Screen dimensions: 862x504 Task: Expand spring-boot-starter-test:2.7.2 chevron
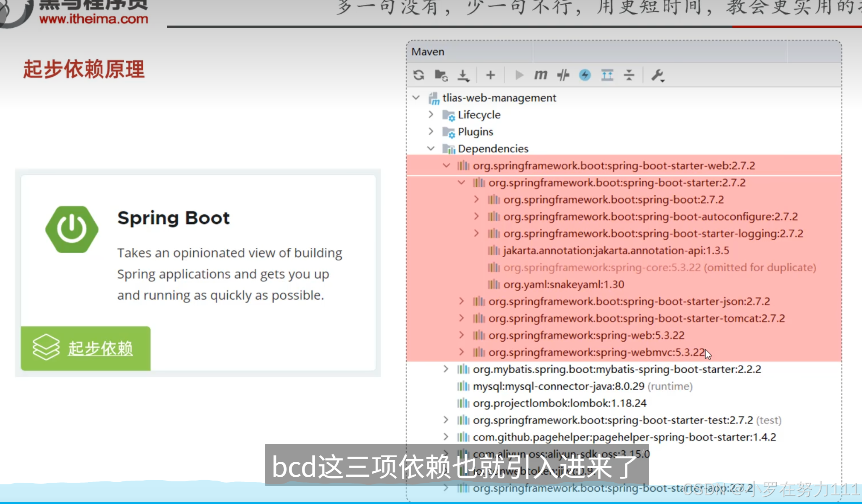click(446, 420)
